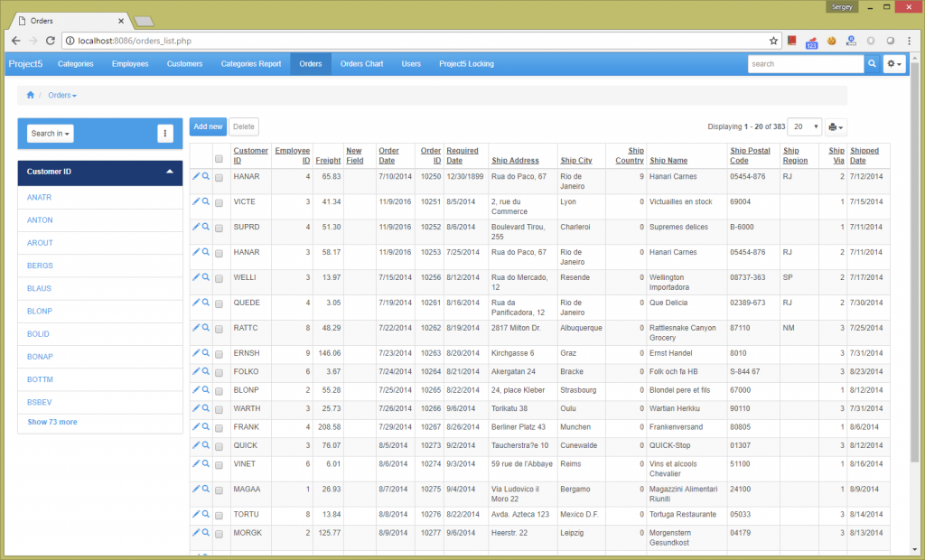The width and height of the screenshot is (925, 560).
Task: Switch to the Customers tab
Action: [x=184, y=63]
